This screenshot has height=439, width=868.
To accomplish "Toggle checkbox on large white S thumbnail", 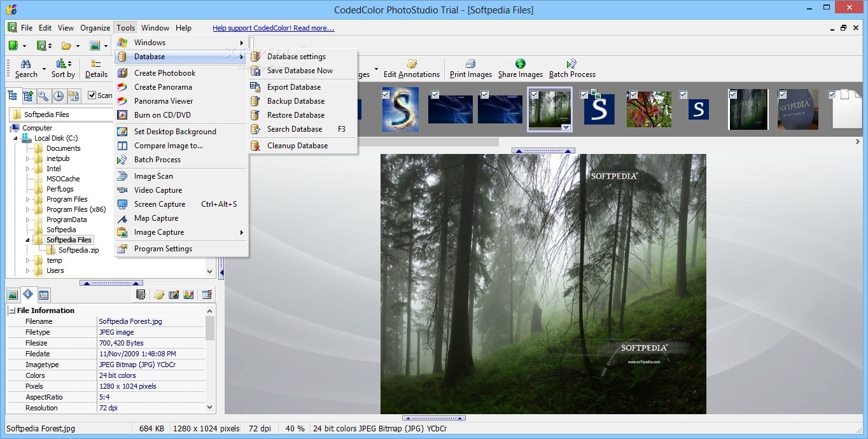I will (x=584, y=94).
